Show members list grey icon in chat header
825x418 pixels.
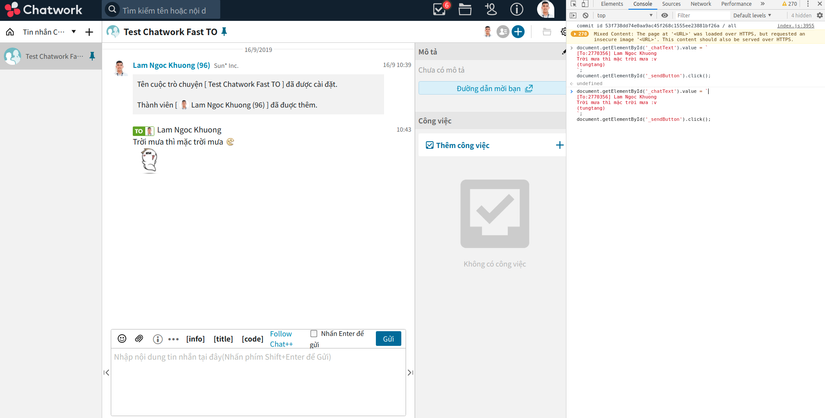(x=503, y=32)
